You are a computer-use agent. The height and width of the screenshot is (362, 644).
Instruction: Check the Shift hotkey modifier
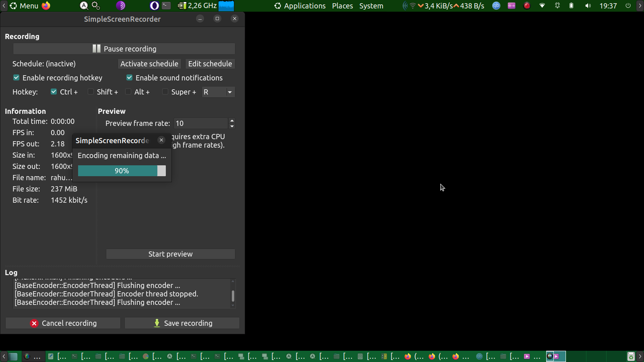click(x=91, y=92)
